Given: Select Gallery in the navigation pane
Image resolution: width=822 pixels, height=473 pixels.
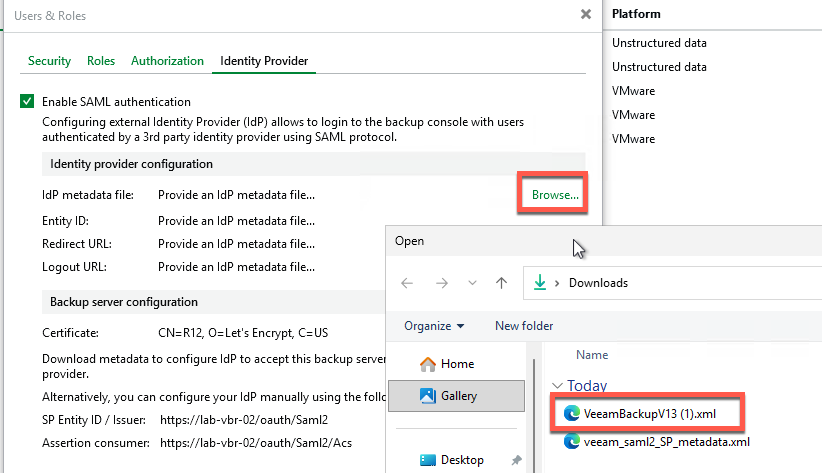Looking at the screenshot, I should 459,396.
